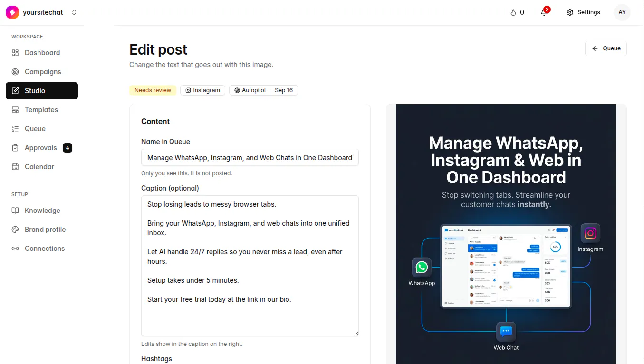The image size is (644, 364).
Task: Open the Connections page
Action: click(42, 249)
